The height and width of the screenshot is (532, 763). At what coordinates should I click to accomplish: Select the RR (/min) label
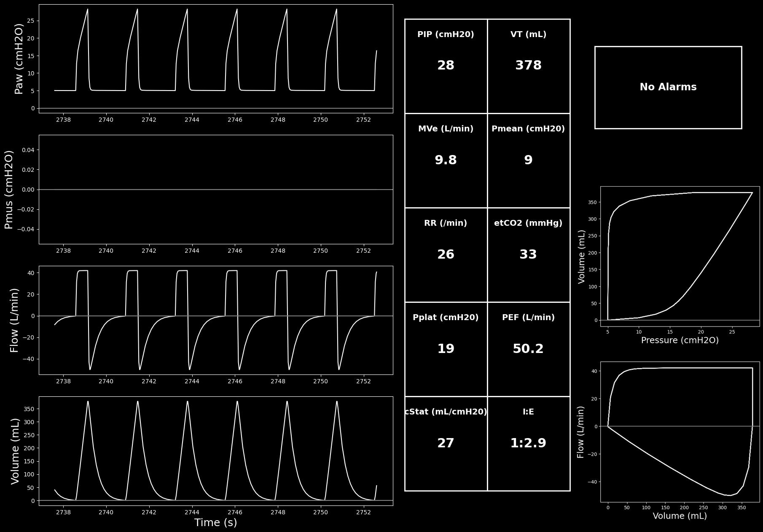click(x=446, y=223)
